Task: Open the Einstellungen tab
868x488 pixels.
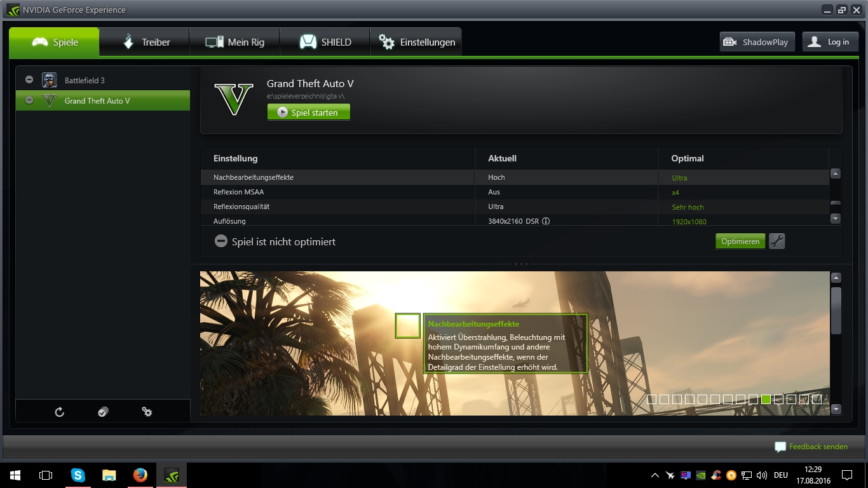Action: point(416,42)
